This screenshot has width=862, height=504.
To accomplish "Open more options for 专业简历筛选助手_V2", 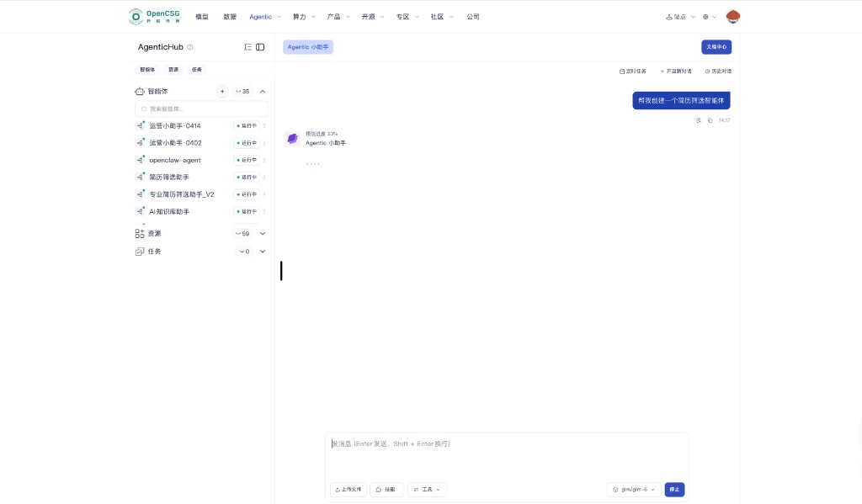I will point(264,194).
